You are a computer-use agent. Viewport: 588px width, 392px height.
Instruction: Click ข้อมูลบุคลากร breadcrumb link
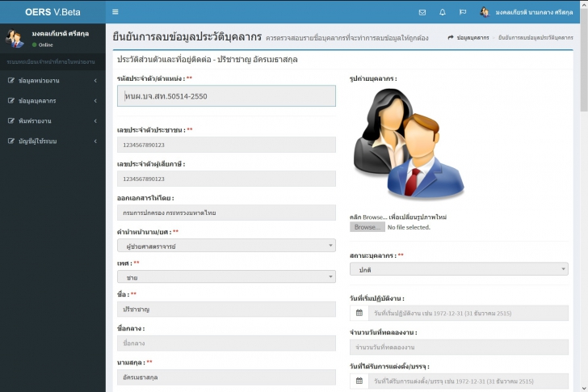(x=472, y=37)
